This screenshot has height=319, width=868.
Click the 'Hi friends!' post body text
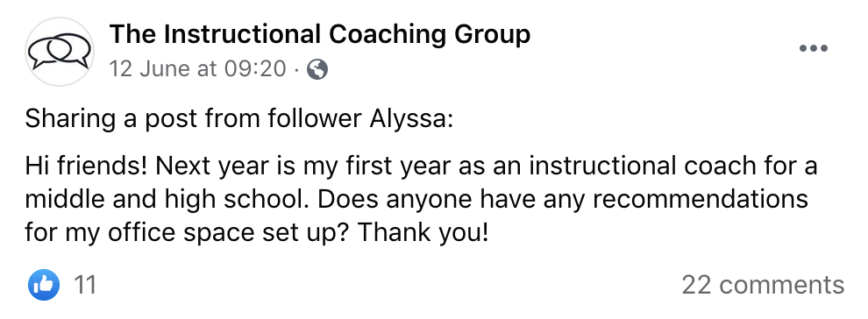[x=421, y=199]
